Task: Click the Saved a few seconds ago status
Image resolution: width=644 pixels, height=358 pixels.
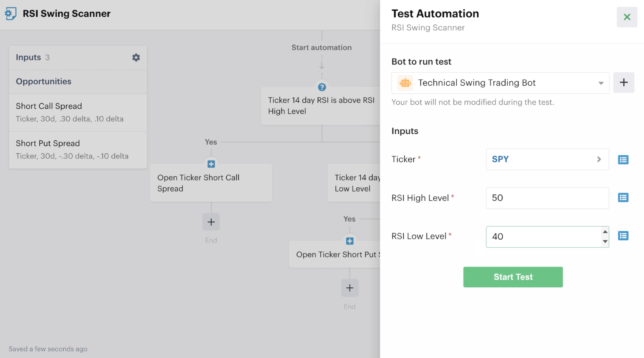Action: tap(48, 349)
